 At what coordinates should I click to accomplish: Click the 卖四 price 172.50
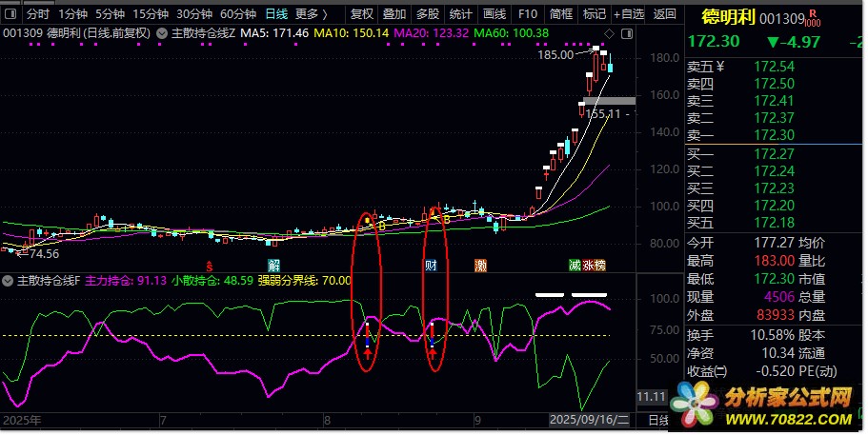[774, 84]
